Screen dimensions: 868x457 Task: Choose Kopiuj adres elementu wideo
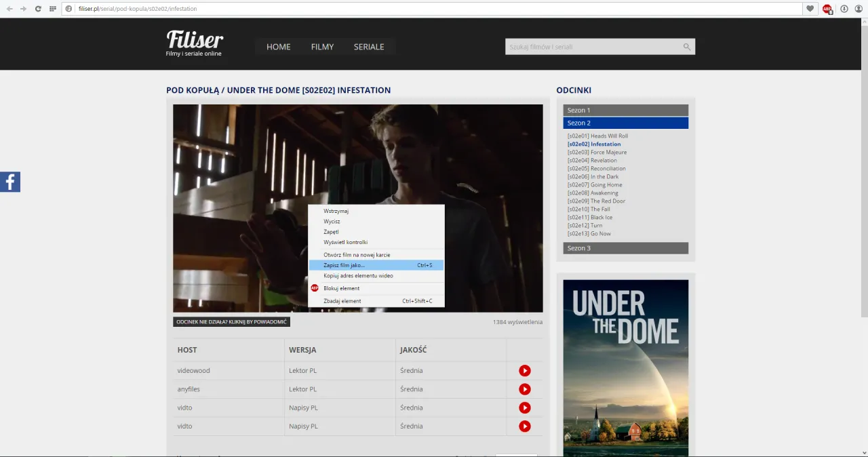point(376,276)
